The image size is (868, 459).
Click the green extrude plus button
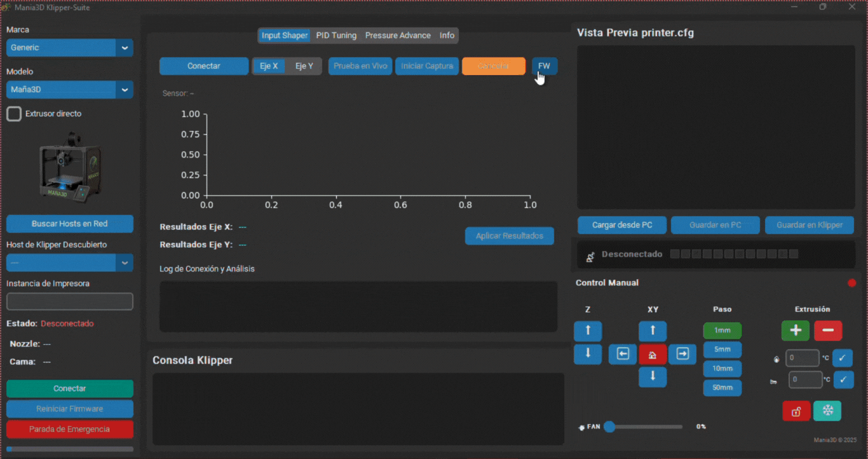point(795,331)
